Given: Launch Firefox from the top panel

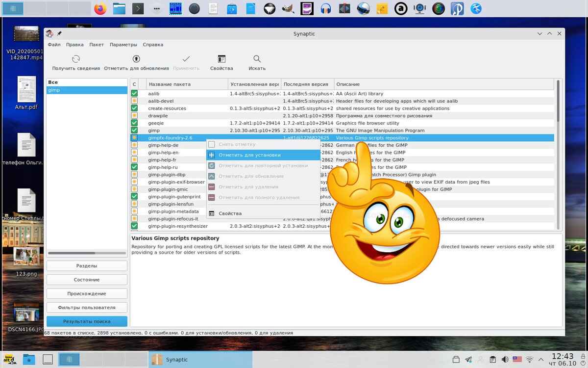Looking at the screenshot, I should pos(100,8).
